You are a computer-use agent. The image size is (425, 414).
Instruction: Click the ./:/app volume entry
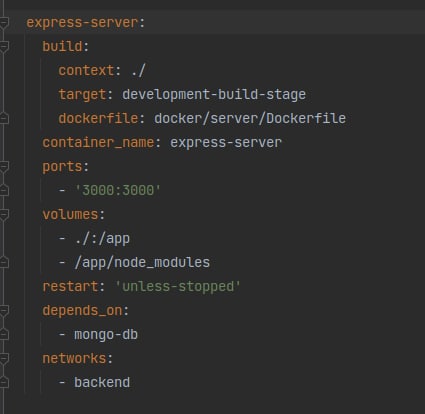tap(102, 239)
